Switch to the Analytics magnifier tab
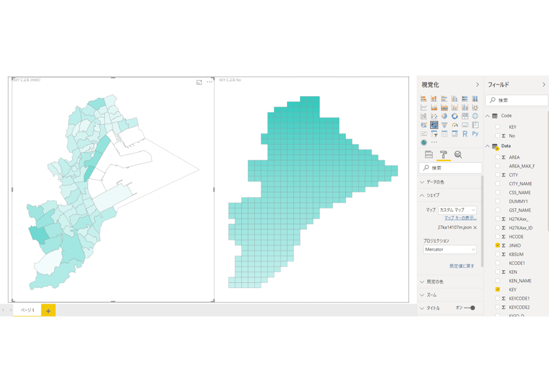 (458, 154)
